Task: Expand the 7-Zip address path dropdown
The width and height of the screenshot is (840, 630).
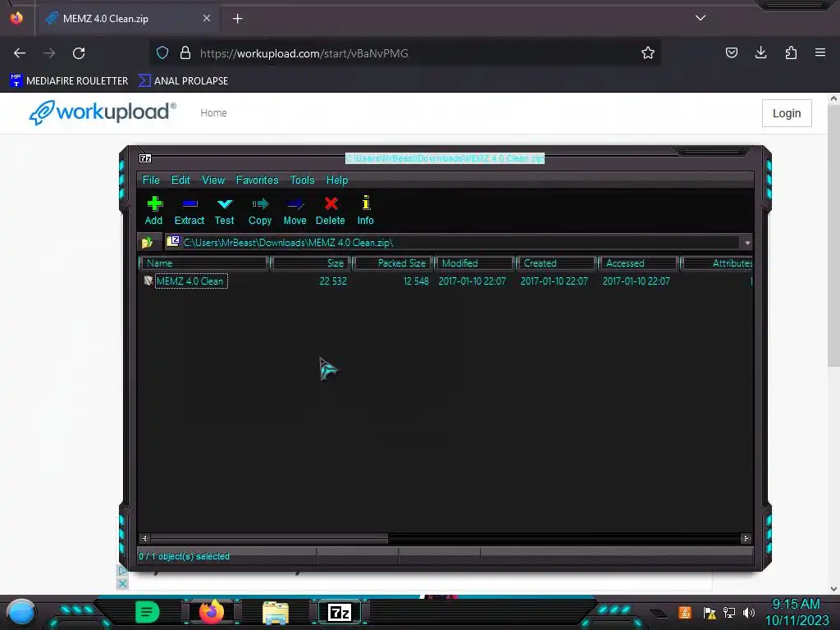Action: (x=747, y=243)
